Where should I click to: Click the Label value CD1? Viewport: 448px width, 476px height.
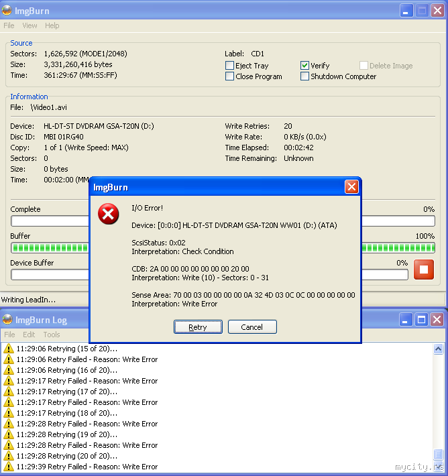[258, 54]
